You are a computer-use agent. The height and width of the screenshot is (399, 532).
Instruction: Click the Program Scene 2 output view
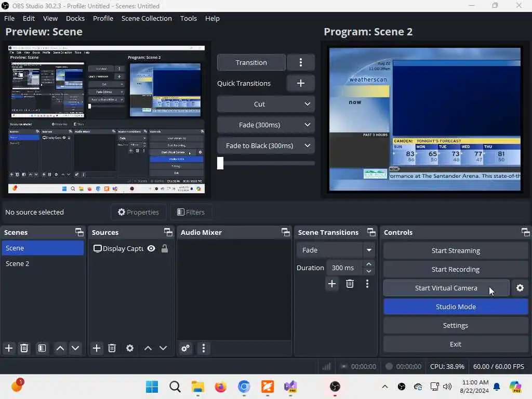tap(425, 119)
